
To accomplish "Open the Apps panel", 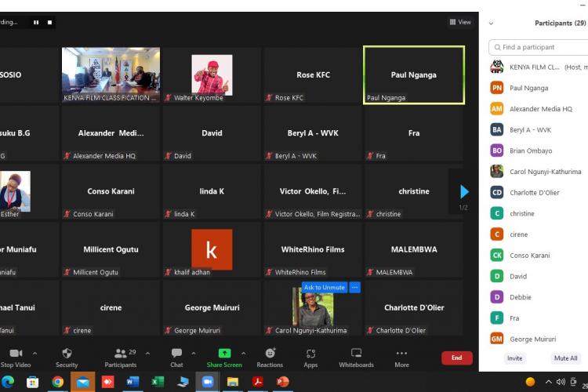I will (310, 354).
